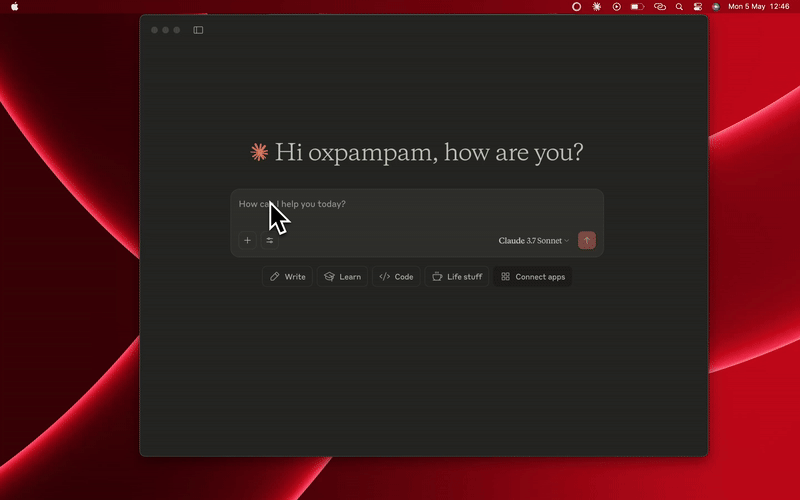Click the play circle menu bar icon

616,6
